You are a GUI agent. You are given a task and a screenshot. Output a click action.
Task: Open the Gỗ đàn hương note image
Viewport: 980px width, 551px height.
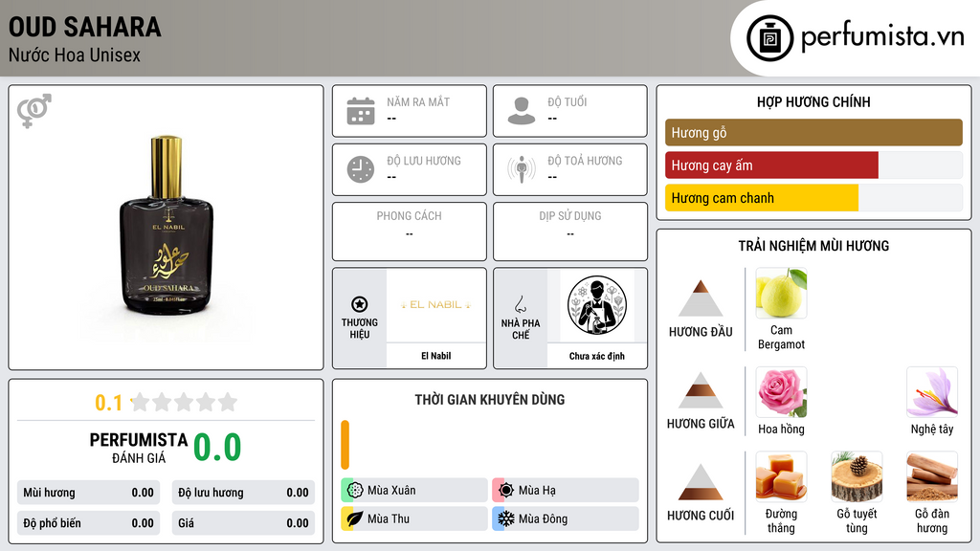tap(932, 476)
